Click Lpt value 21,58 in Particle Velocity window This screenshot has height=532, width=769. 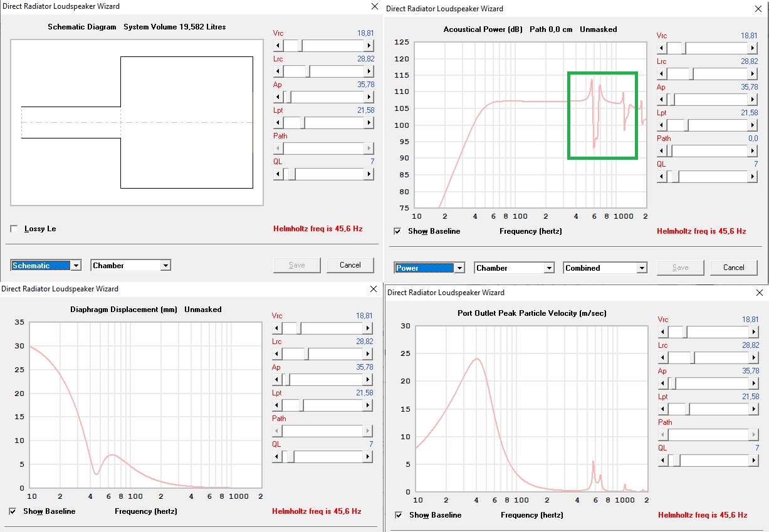coord(750,397)
